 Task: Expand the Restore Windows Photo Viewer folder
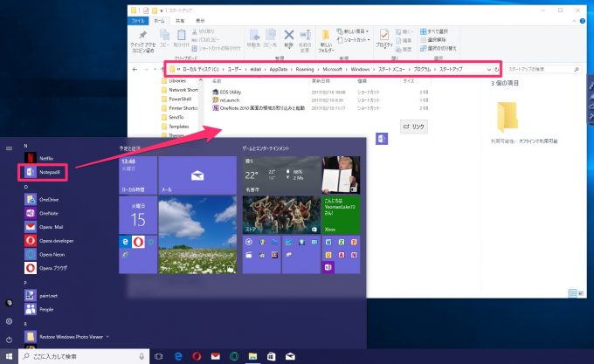click(x=67, y=336)
